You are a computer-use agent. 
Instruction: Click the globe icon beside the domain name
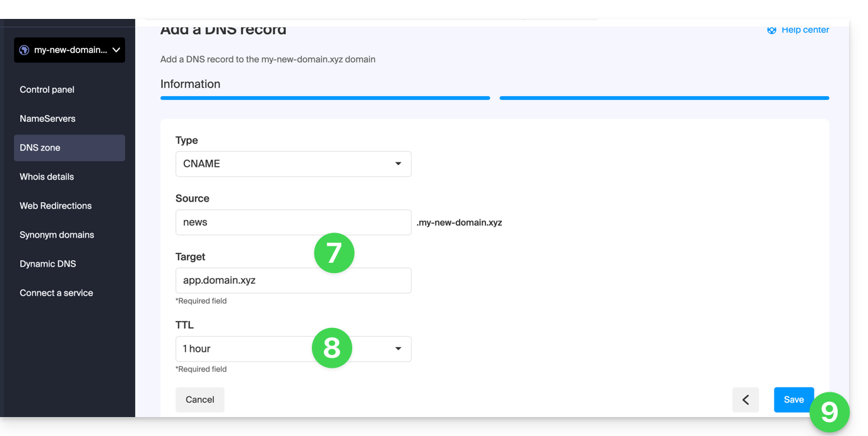tap(25, 50)
